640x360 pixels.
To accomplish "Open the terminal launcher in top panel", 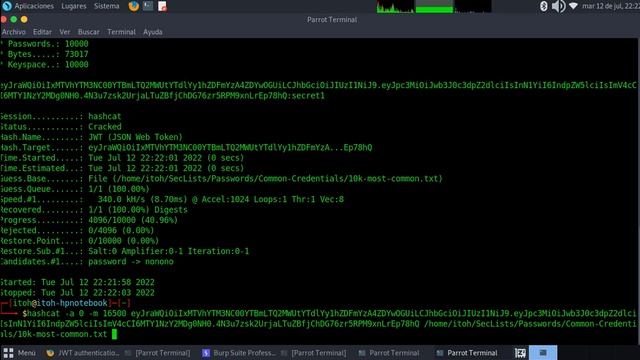I will pyautogui.click(x=148, y=6).
